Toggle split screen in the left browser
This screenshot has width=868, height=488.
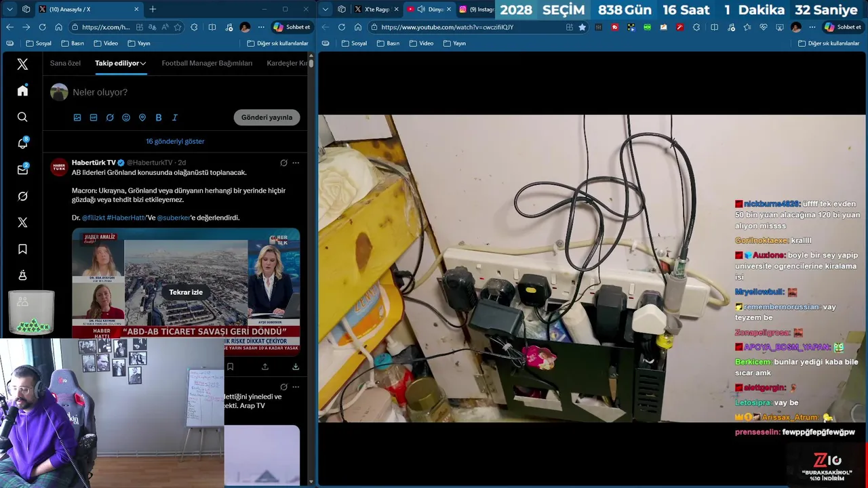point(212,27)
